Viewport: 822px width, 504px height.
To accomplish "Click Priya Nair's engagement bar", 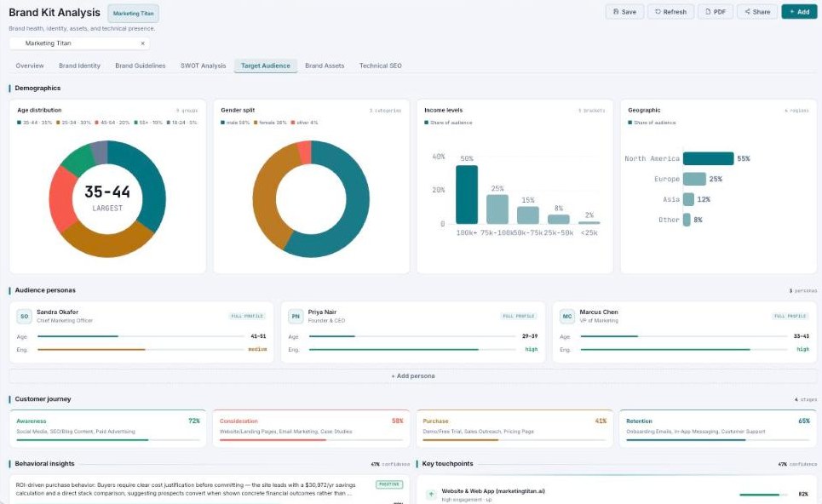I will tap(412, 349).
